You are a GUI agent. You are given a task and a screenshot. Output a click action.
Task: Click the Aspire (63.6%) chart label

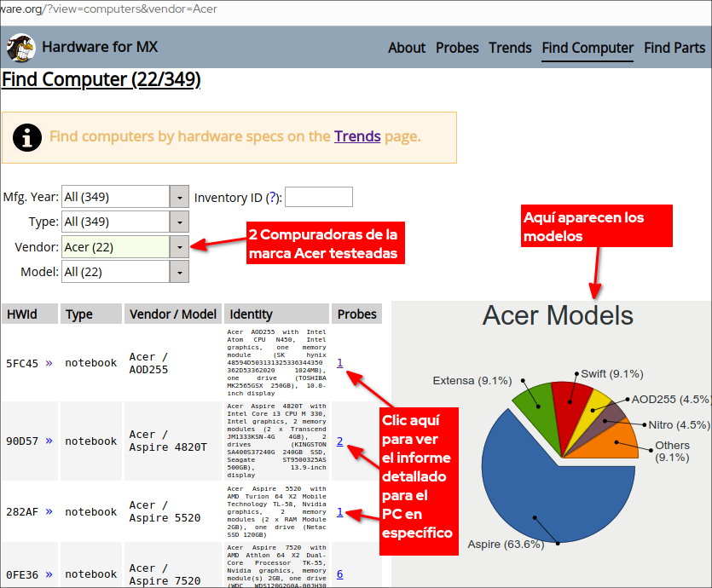point(506,544)
